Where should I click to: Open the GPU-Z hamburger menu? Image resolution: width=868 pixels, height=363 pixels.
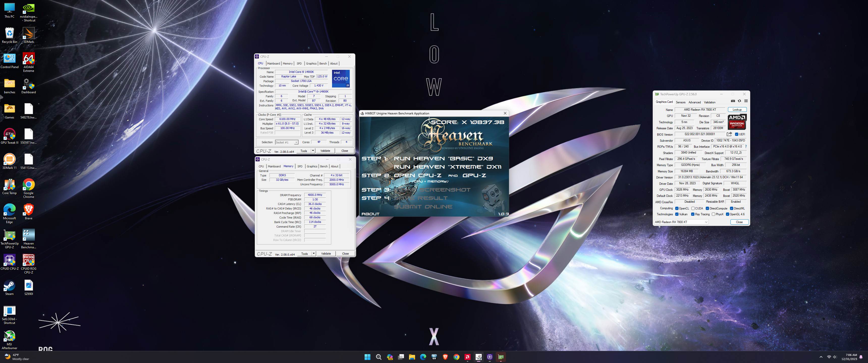pyautogui.click(x=746, y=101)
